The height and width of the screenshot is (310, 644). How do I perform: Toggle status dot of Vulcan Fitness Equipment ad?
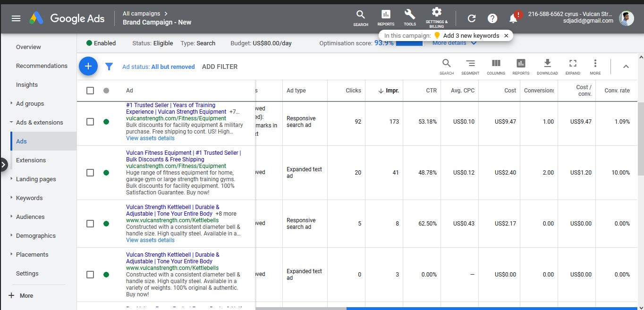106,173
